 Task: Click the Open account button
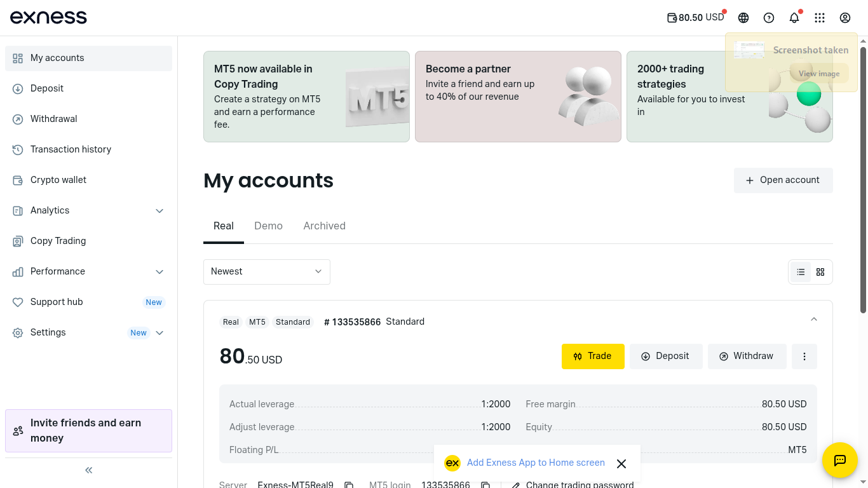click(783, 180)
